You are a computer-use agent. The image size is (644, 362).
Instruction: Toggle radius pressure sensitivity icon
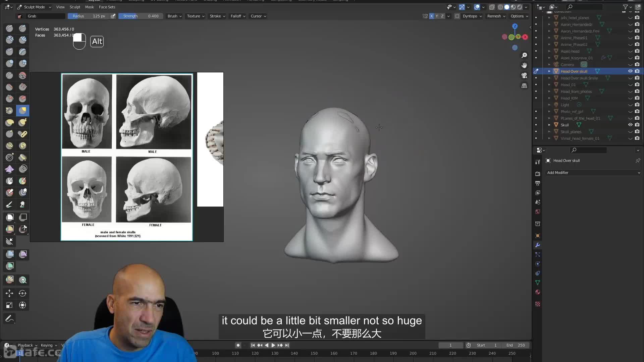tap(113, 16)
